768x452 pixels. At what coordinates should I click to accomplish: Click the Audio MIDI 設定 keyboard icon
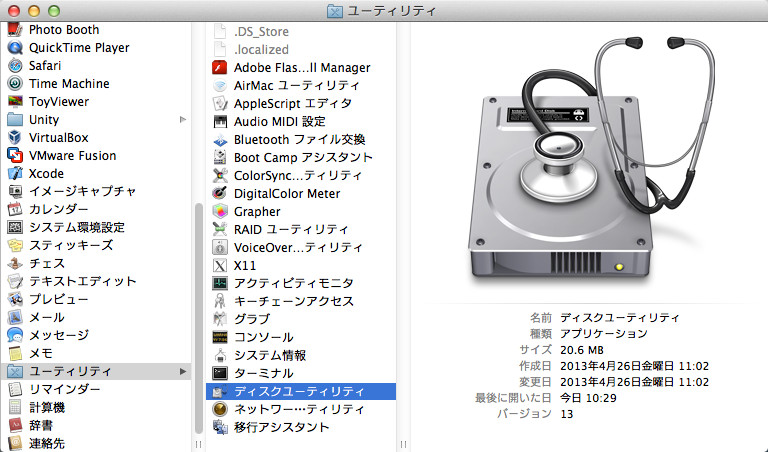[x=219, y=121]
